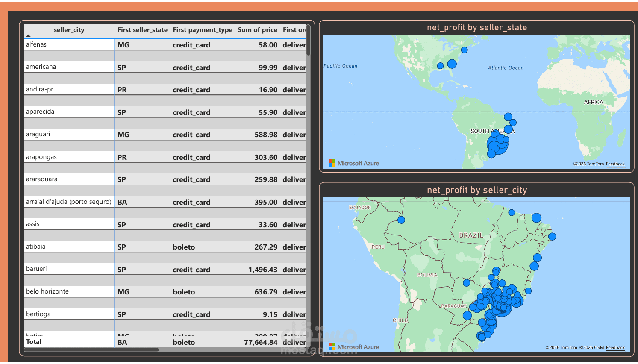Click boleto payment type in atibaia row
The image size is (638, 364).
point(184,247)
